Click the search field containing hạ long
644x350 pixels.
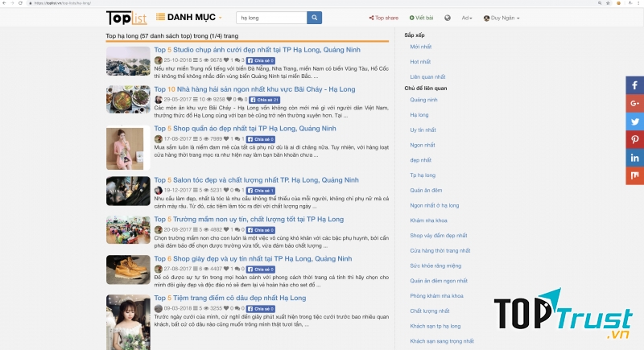pos(271,18)
